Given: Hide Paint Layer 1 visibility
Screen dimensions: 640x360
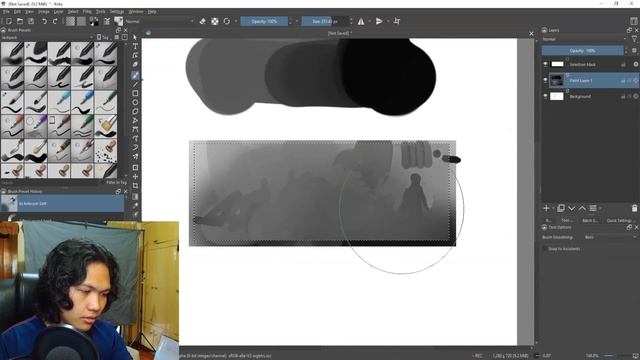Looking at the screenshot, I should 545,80.
